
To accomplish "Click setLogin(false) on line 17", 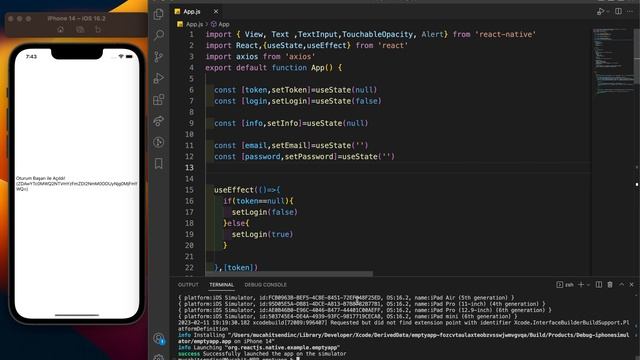I will pos(264,212).
